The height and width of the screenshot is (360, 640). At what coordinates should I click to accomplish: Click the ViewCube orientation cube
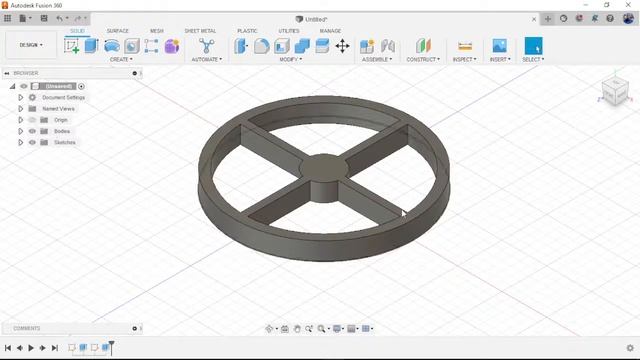[x=615, y=92]
